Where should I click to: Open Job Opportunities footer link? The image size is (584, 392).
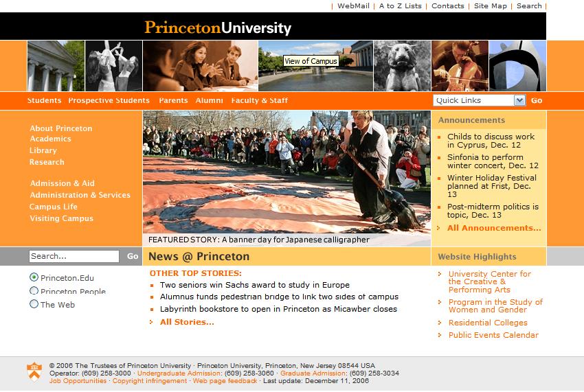(x=78, y=381)
